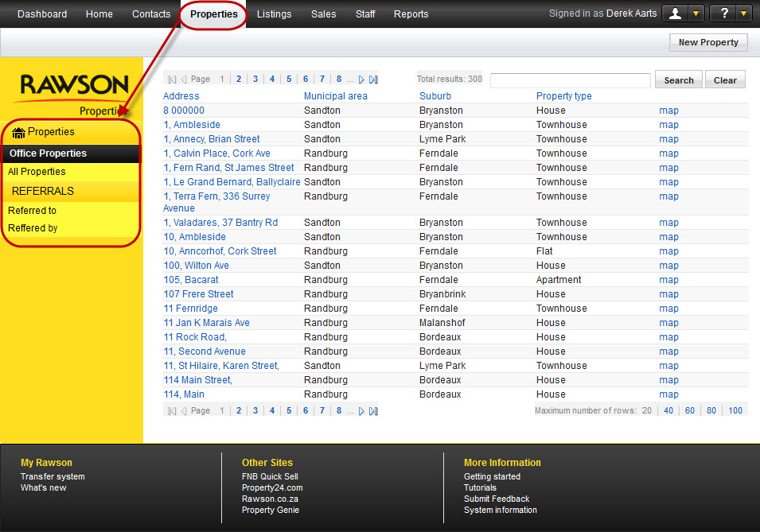This screenshot has height=532, width=760.
Task: Focus the property search text field
Action: click(570, 80)
